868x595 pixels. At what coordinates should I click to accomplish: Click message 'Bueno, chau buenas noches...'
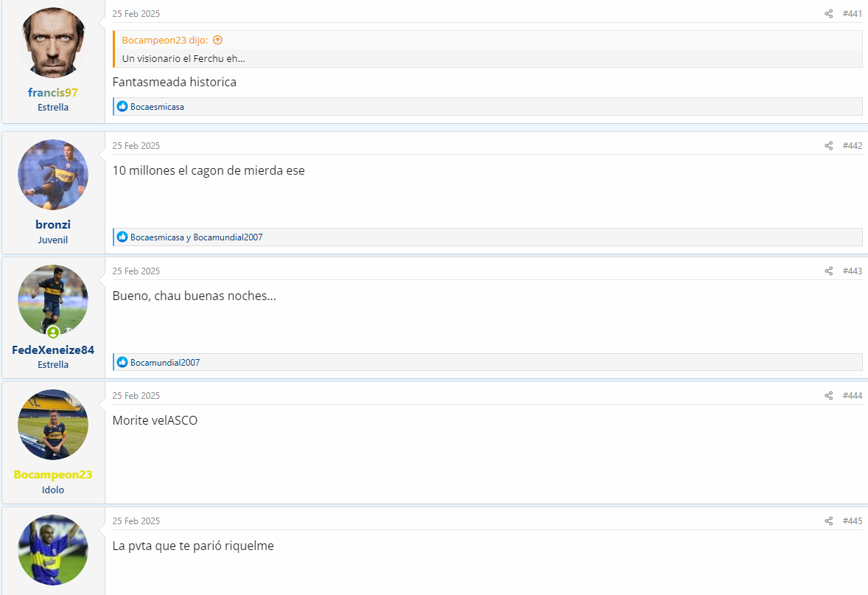[x=195, y=296]
